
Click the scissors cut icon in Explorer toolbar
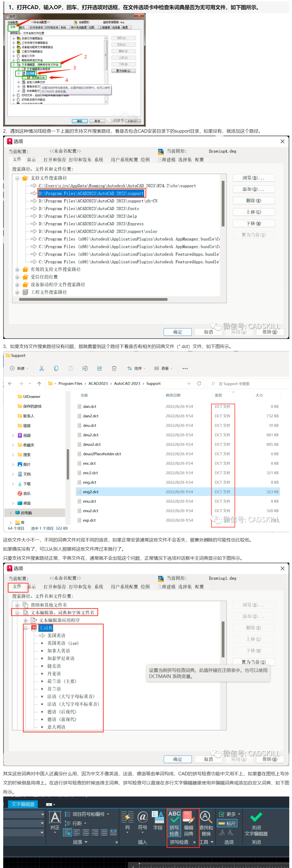point(42,368)
